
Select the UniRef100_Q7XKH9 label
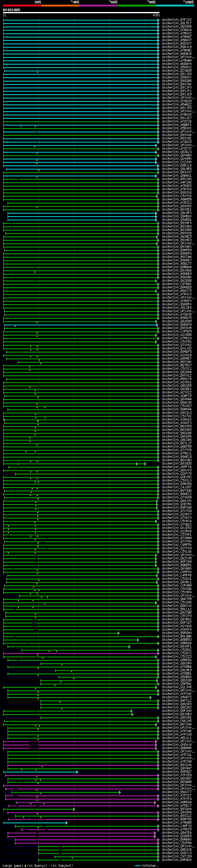tap(176, 497)
